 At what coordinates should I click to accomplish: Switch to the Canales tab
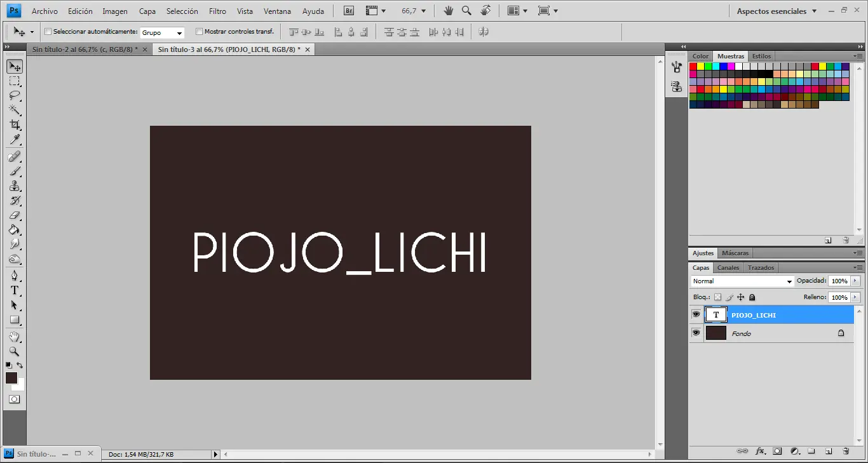tap(728, 267)
